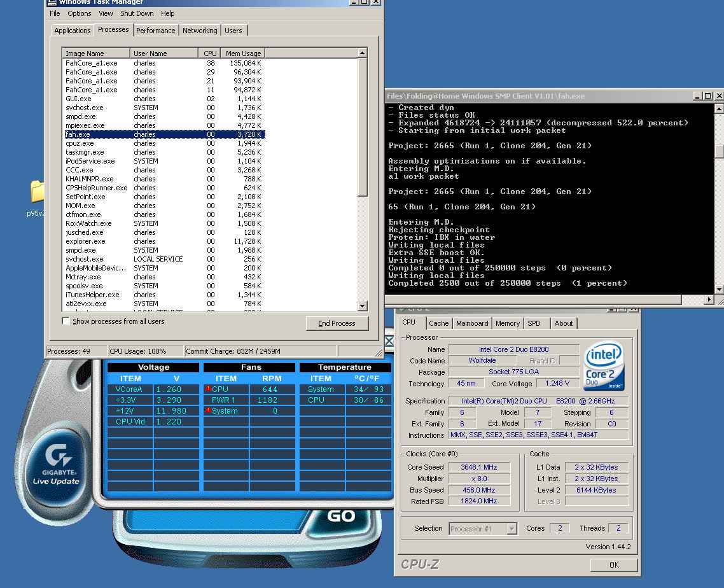Open the View menu in Task Manager

[x=106, y=13]
